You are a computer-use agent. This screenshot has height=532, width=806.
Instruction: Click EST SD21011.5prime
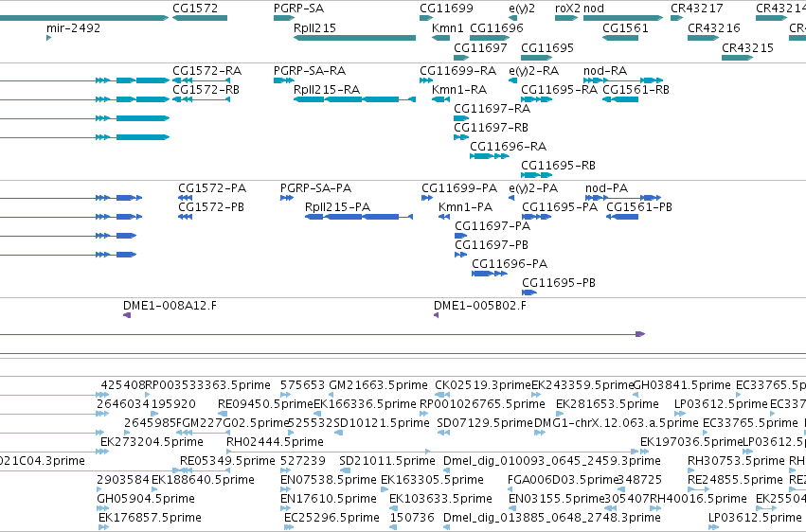click(345, 470)
